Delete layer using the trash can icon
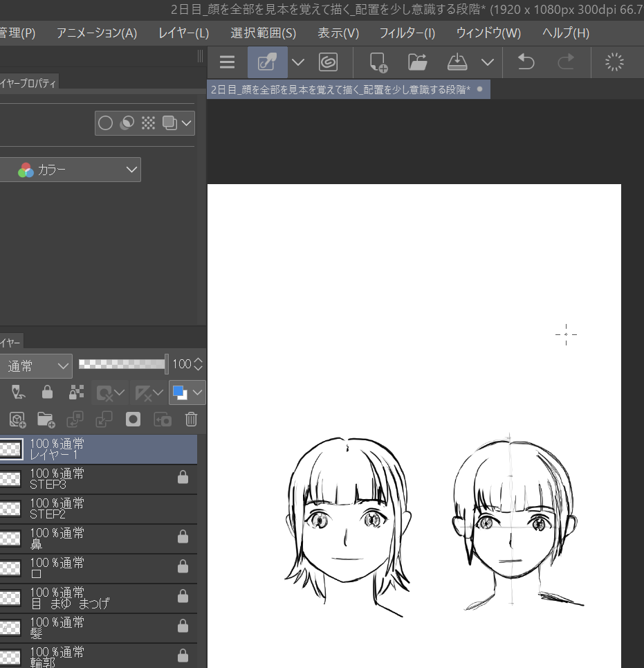 pyautogui.click(x=191, y=419)
